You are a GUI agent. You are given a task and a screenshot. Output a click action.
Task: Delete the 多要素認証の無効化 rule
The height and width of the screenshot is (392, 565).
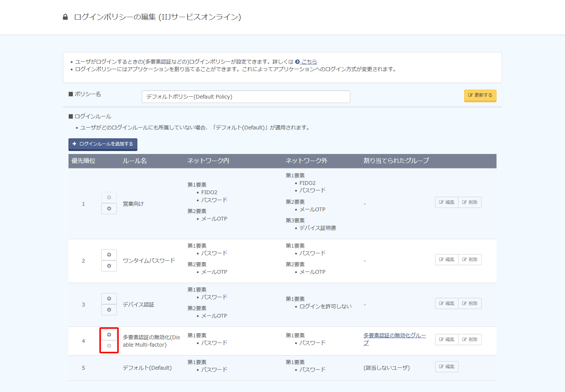click(x=470, y=340)
